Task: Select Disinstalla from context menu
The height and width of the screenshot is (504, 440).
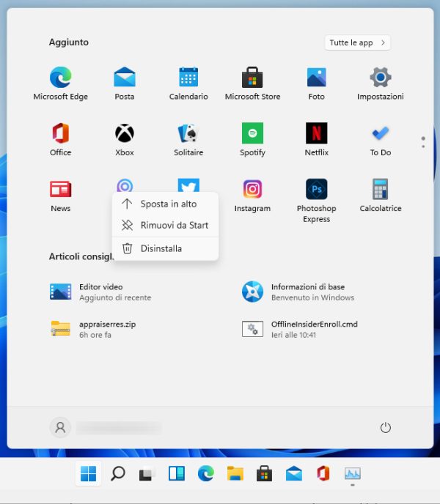Action: [166, 248]
